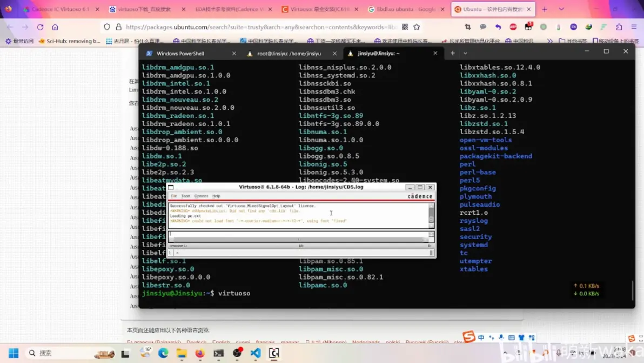Open the Help menu in Virtuoso
Image resolution: width=644 pixels, height=363 pixels.
(216, 196)
